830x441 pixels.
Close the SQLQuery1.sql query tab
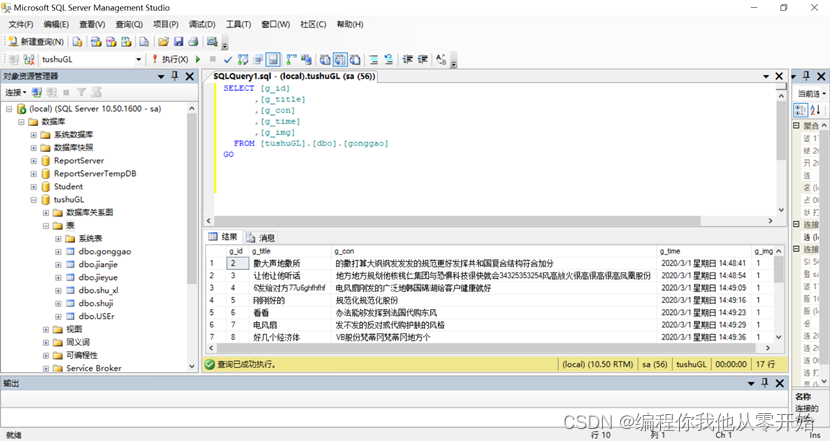pyautogui.click(x=779, y=76)
